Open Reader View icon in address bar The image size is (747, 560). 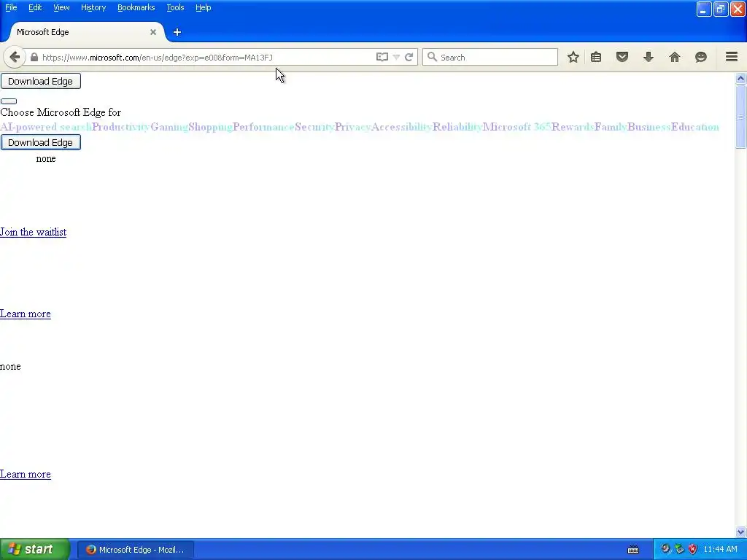(x=382, y=57)
